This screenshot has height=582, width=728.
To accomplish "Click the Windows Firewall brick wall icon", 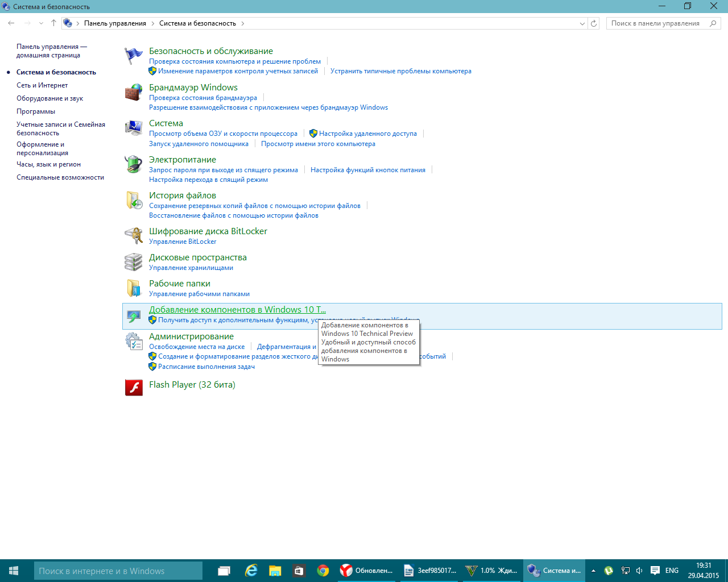I will 134,93.
